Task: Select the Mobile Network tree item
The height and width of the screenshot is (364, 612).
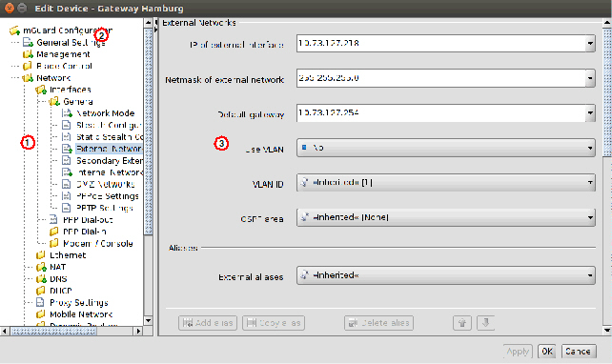Action: (81, 314)
